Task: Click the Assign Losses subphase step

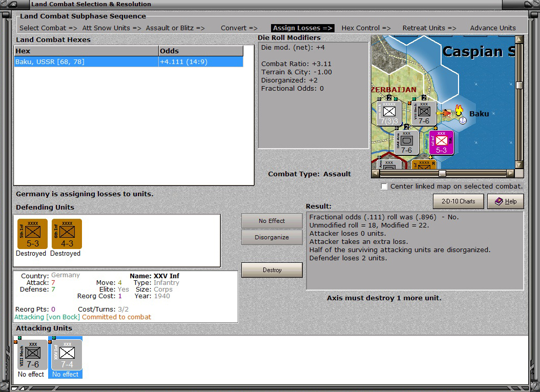Action: coord(302,28)
